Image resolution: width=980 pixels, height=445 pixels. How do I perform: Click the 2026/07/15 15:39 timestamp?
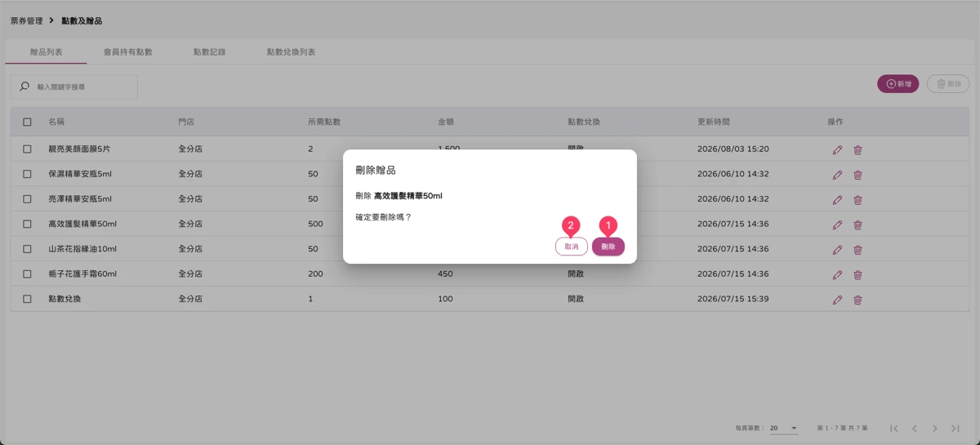733,299
